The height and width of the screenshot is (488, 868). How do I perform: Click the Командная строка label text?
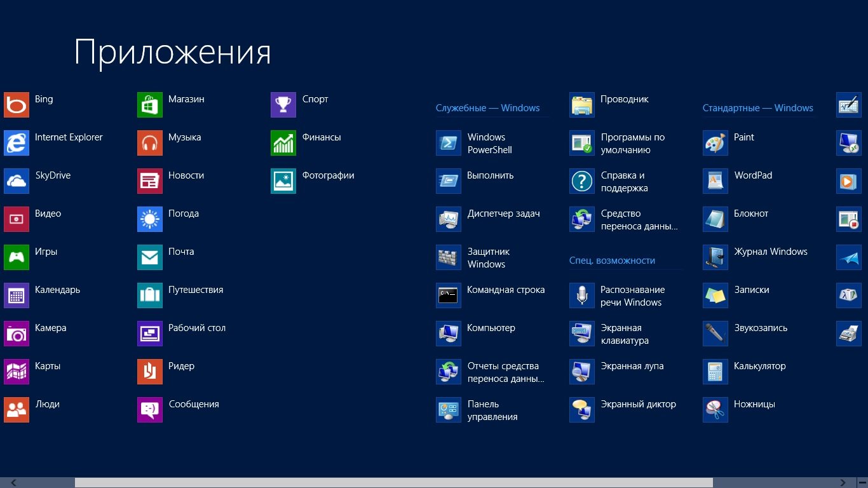point(506,290)
